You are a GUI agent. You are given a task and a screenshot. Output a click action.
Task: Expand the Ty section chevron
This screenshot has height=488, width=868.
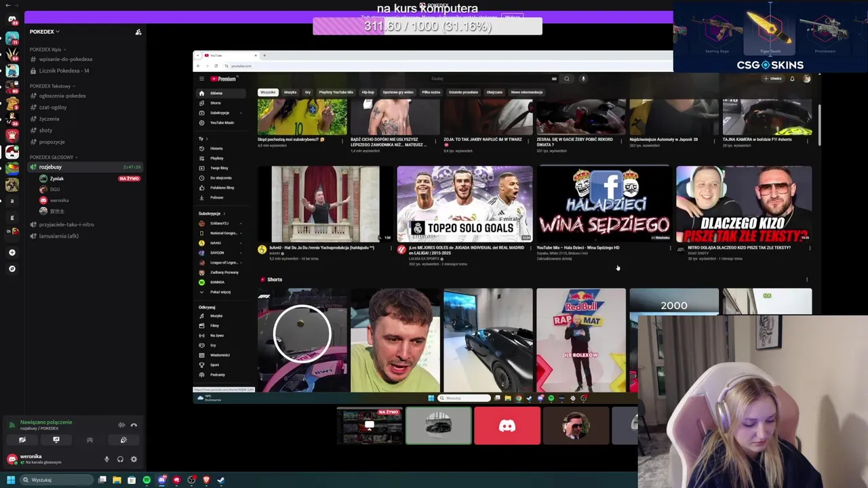[208, 138]
